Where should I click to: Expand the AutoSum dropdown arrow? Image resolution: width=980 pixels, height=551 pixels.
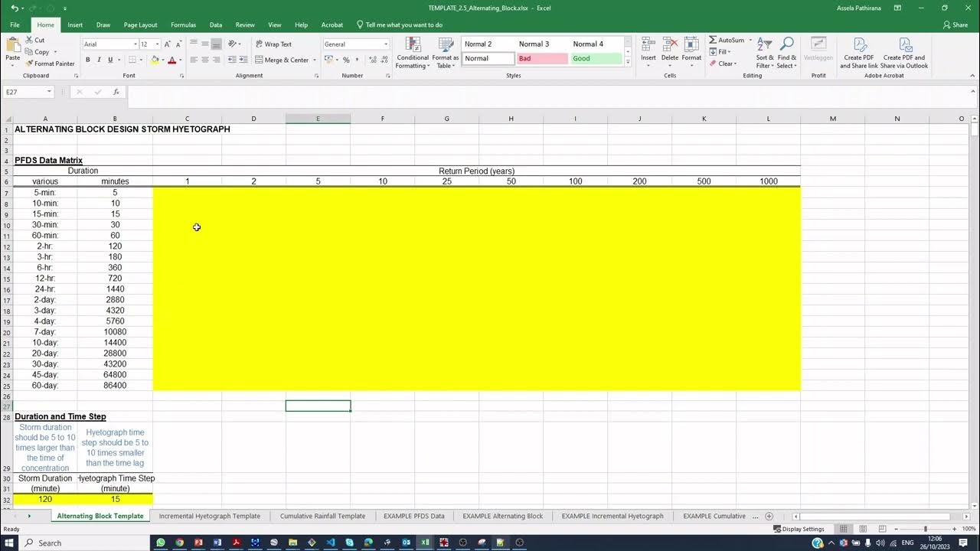pos(750,40)
